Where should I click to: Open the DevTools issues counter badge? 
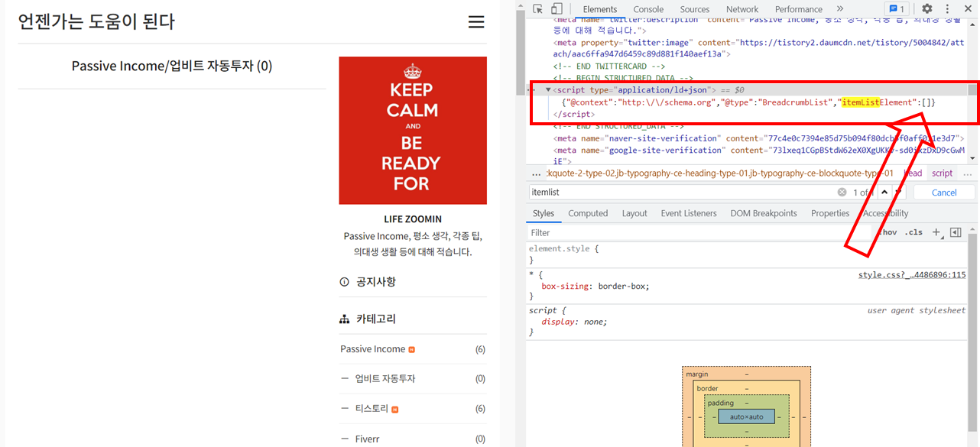896,9
